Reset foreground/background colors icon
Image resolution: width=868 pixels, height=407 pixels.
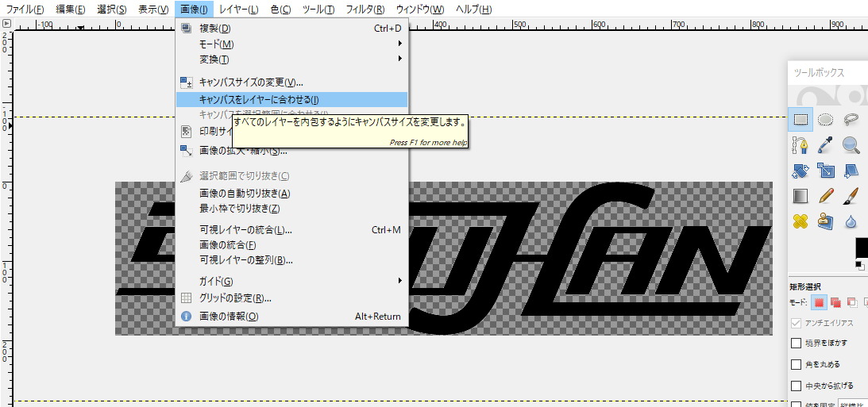click(x=860, y=267)
